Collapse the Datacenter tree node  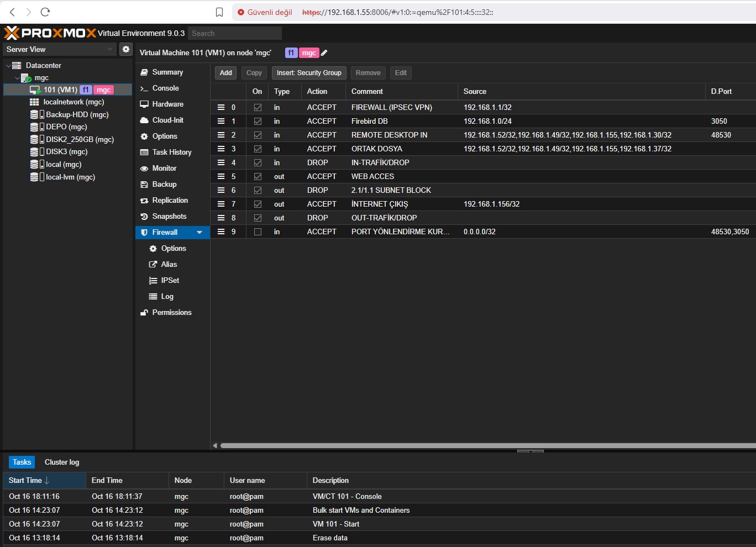8,66
